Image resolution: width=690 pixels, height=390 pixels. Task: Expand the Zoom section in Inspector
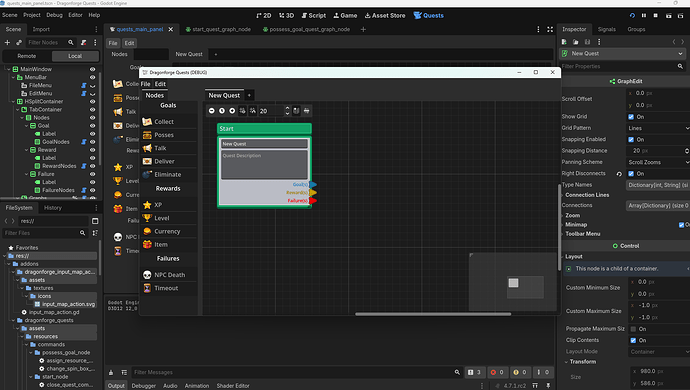click(572, 215)
